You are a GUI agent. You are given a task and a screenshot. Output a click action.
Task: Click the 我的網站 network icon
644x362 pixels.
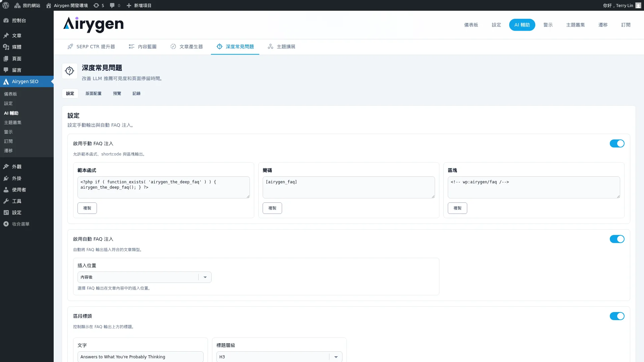[x=17, y=5]
